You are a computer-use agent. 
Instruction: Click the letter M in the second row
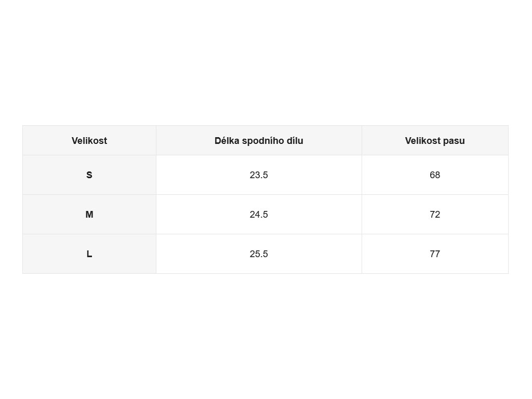click(x=89, y=215)
